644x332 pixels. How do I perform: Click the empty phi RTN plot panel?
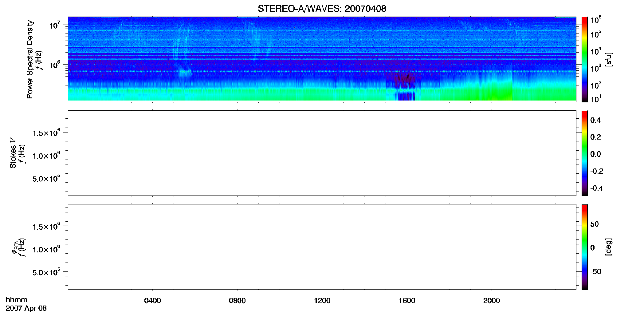click(322, 247)
